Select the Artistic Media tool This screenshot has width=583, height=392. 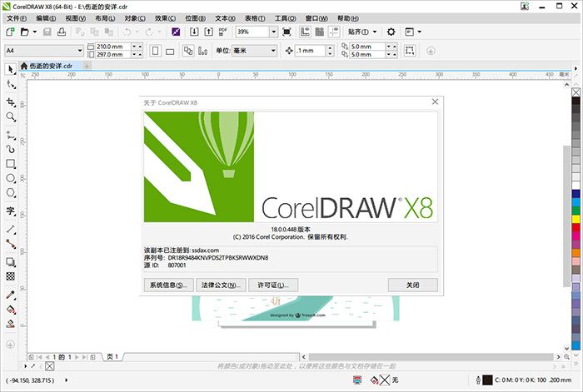(10, 149)
